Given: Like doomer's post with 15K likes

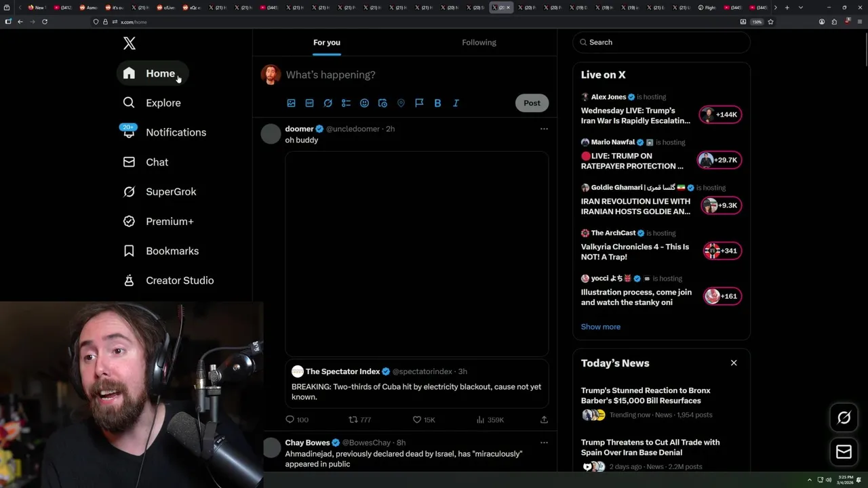Looking at the screenshot, I should pyautogui.click(x=424, y=420).
